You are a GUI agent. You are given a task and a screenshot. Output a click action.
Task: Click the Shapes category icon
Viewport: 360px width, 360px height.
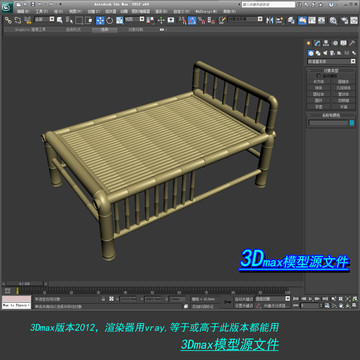tap(318, 53)
